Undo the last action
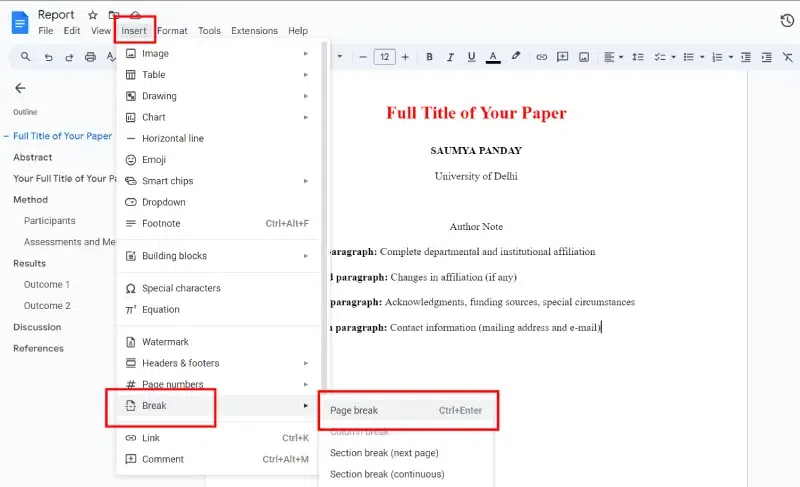The image size is (800, 487). (48, 57)
